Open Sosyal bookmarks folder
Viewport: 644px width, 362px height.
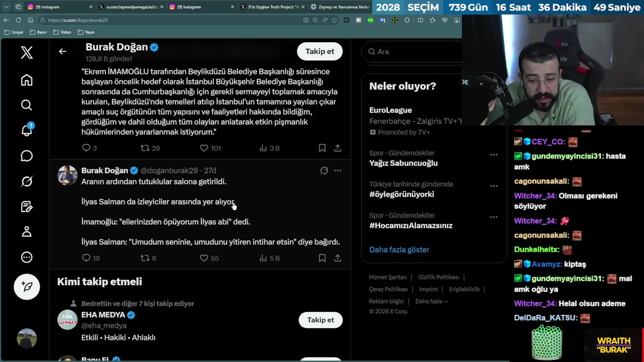tap(14, 32)
